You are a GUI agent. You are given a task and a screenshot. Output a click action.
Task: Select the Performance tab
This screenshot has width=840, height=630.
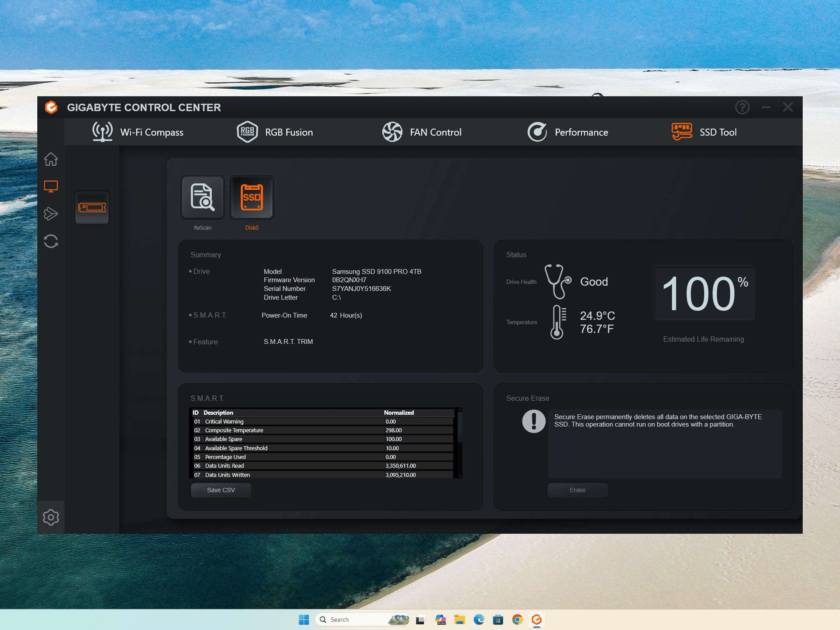[x=568, y=132]
